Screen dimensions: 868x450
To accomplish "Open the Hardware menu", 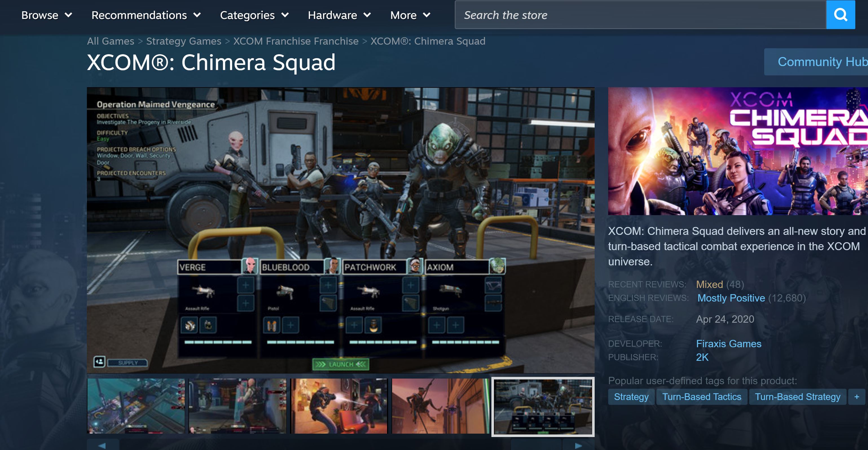I will (339, 15).
